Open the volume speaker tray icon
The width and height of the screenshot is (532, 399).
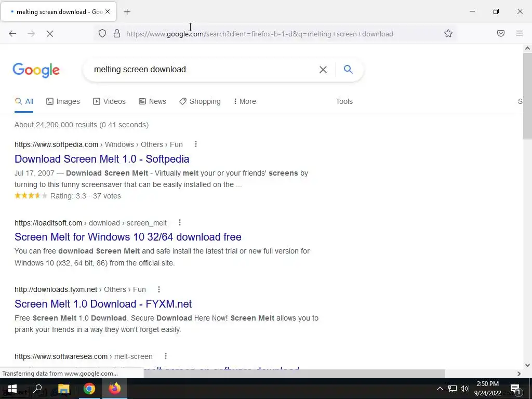464,389
